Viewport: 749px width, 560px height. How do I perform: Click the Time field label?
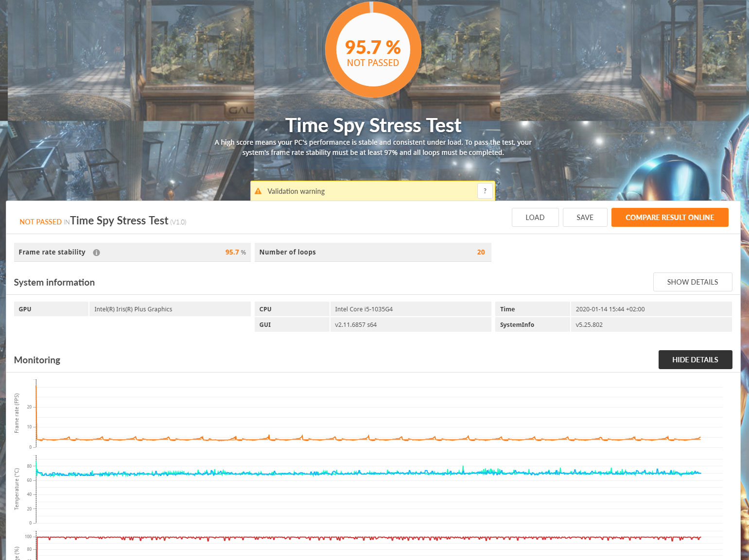(507, 309)
